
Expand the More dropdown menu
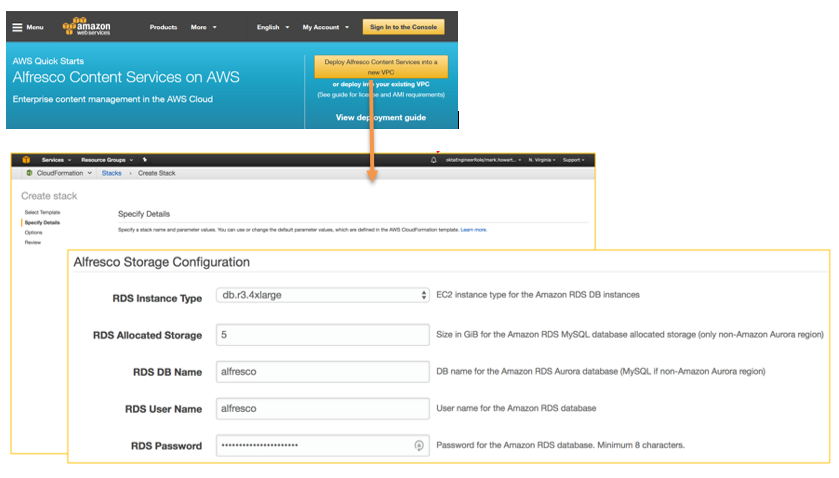click(x=204, y=27)
